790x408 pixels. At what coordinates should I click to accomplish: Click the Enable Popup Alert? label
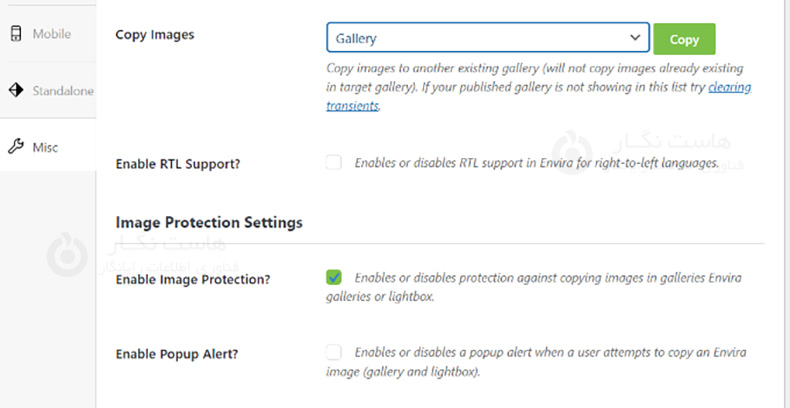pyautogui.click(x=179, y=354)
